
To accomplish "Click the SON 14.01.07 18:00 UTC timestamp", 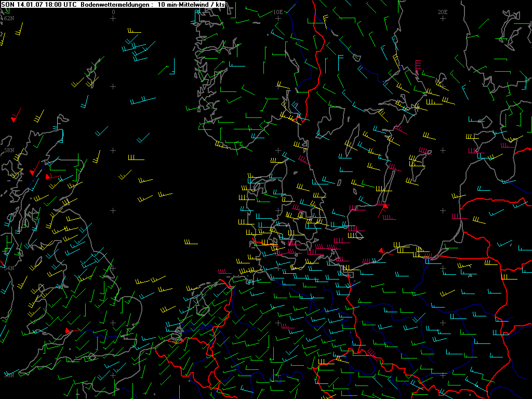I will (39, 4).
